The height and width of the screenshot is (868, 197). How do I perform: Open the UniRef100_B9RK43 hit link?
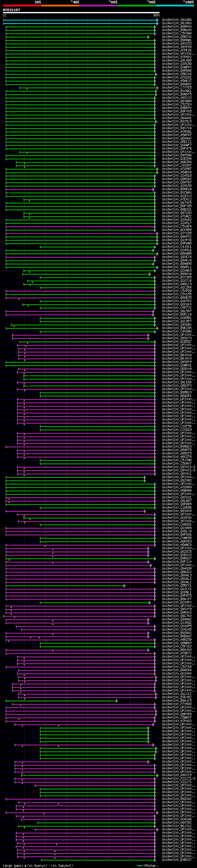tap(177, 26)
